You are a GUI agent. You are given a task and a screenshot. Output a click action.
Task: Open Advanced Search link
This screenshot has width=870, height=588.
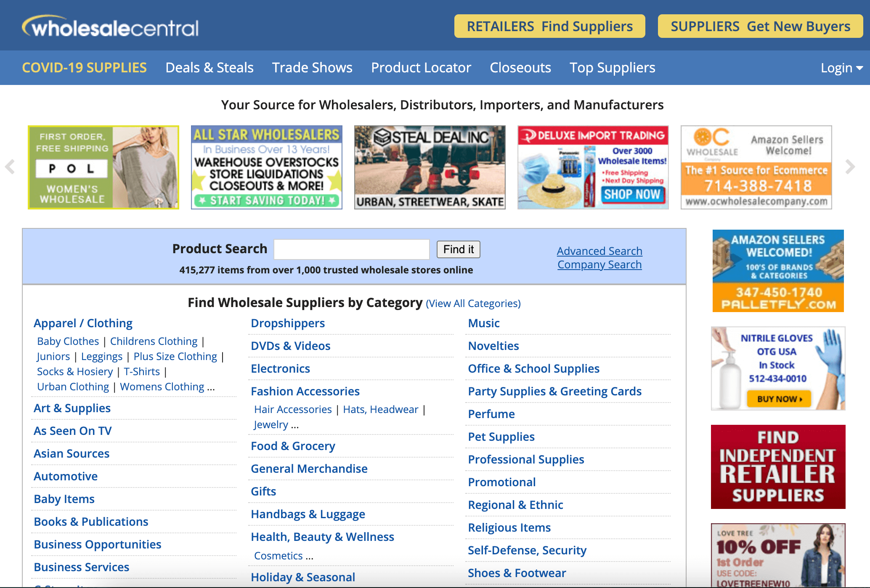(x=599, y=251)
